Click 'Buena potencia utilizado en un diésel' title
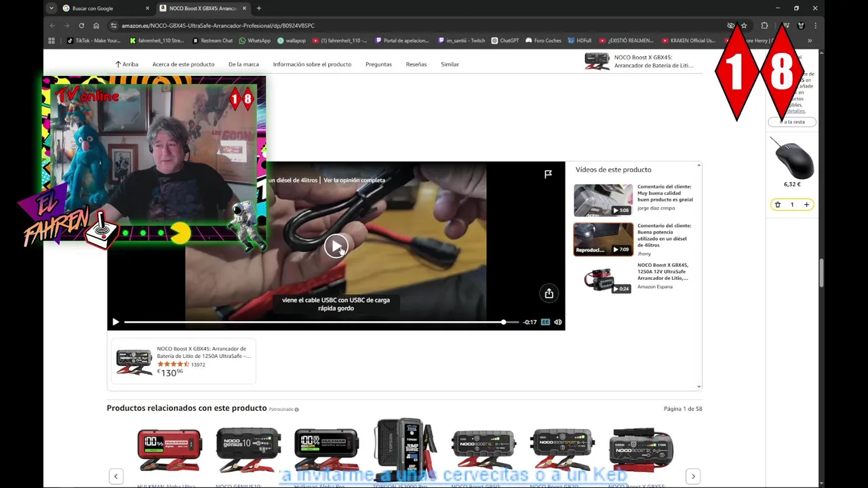The width and height of the screenshot is (868, 488). click(x=665, y=235)
